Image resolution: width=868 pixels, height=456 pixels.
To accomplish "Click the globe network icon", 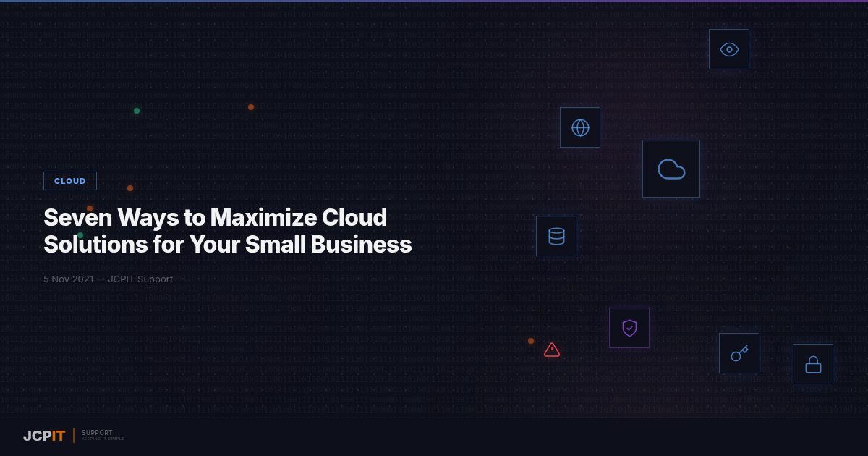I will [579, 127].
